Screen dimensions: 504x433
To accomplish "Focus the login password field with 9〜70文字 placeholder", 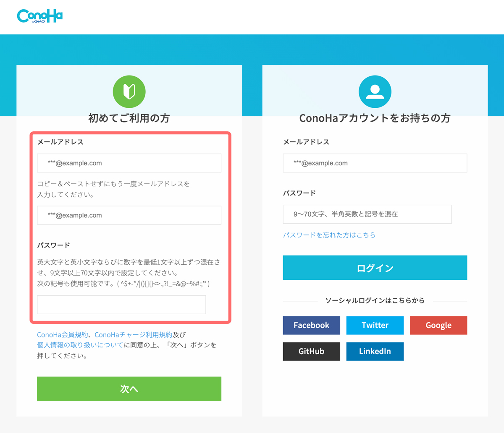I will point(367,214).
